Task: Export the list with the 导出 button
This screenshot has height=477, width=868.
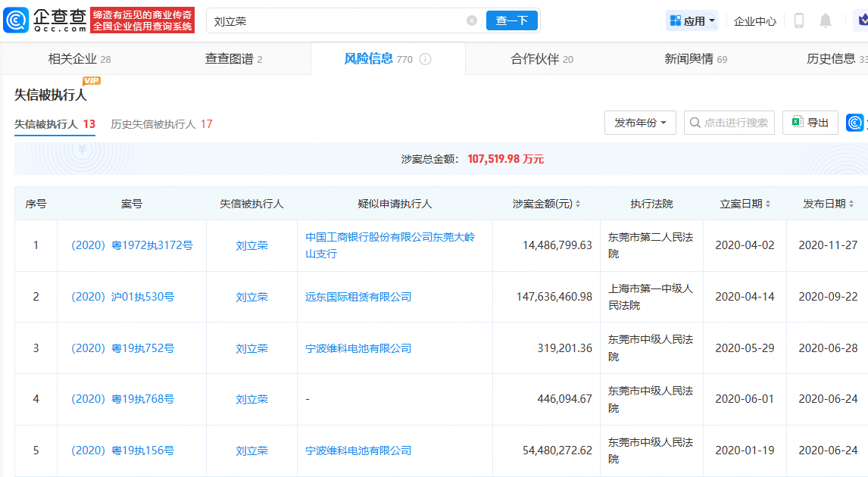Action: coord(810,123)
